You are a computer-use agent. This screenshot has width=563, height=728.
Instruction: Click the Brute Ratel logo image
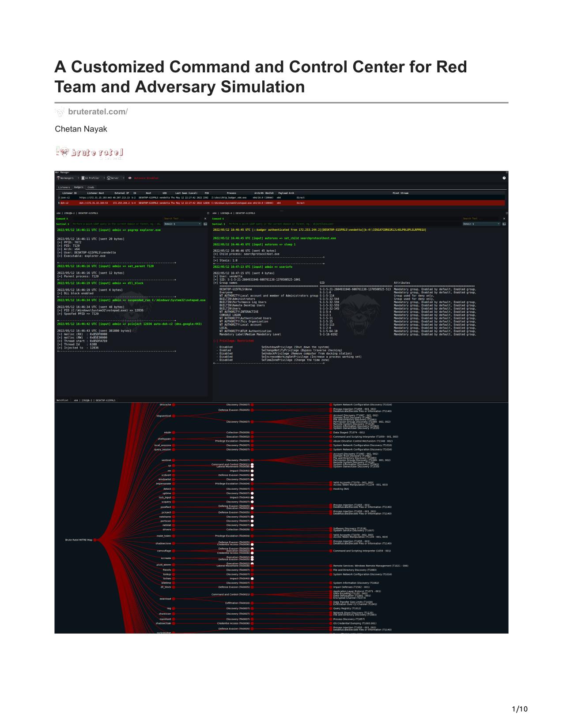click(x=90, y=152)
